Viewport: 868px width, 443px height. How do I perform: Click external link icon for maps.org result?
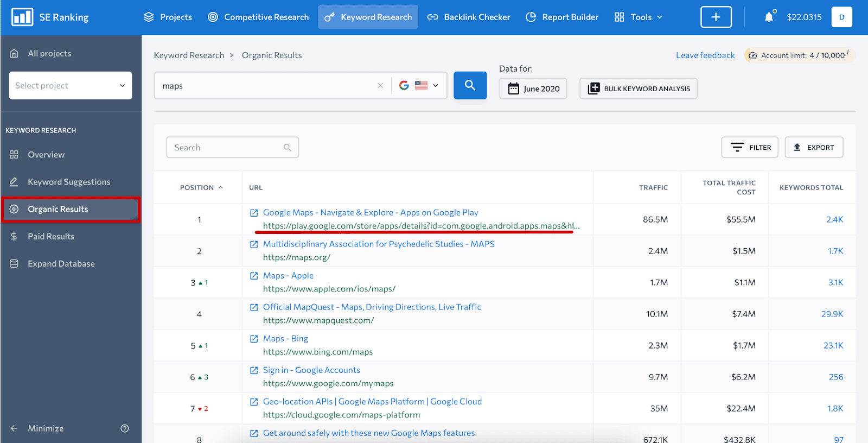pyautogui.click(x=254, y=244)
